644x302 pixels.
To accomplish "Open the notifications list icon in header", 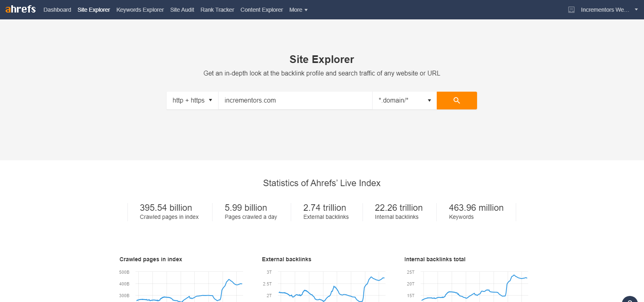I will pyautogui.click(x=571, y=10).
